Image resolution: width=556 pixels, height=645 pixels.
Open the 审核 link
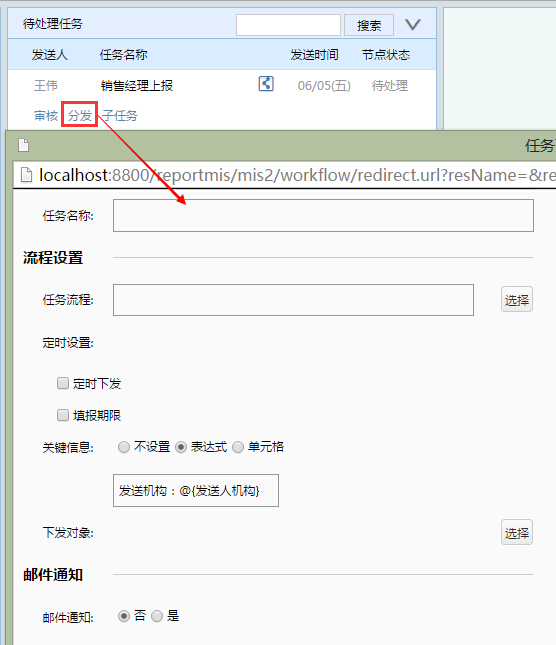click(x=46, y=116)
